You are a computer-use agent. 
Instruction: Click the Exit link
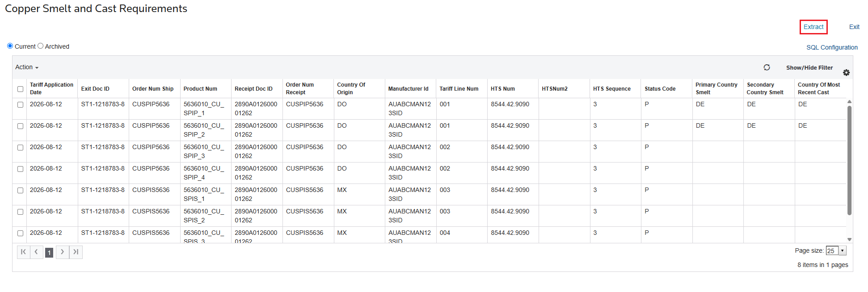(854, 27)
